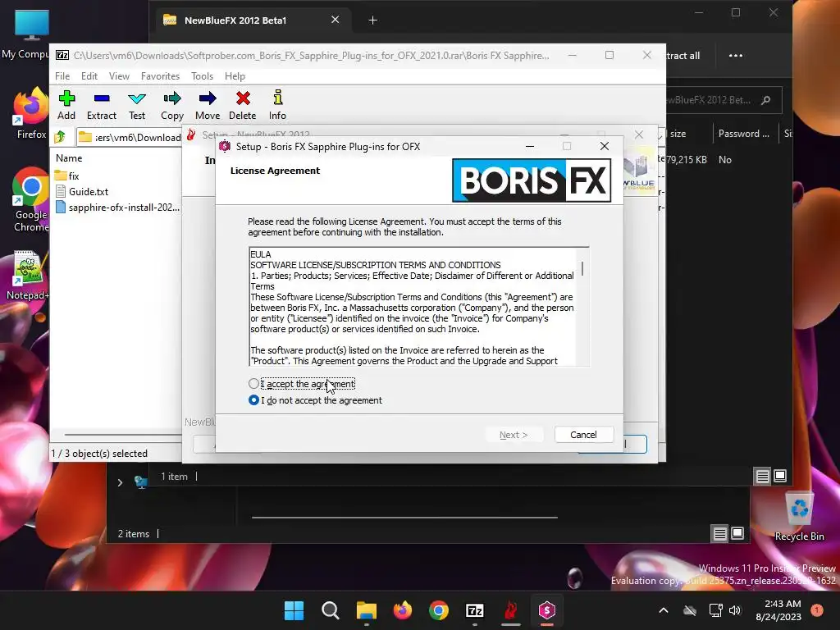Close the NewBlueFX setup window behind
The image size is (840, 630).
click(638, 135)
